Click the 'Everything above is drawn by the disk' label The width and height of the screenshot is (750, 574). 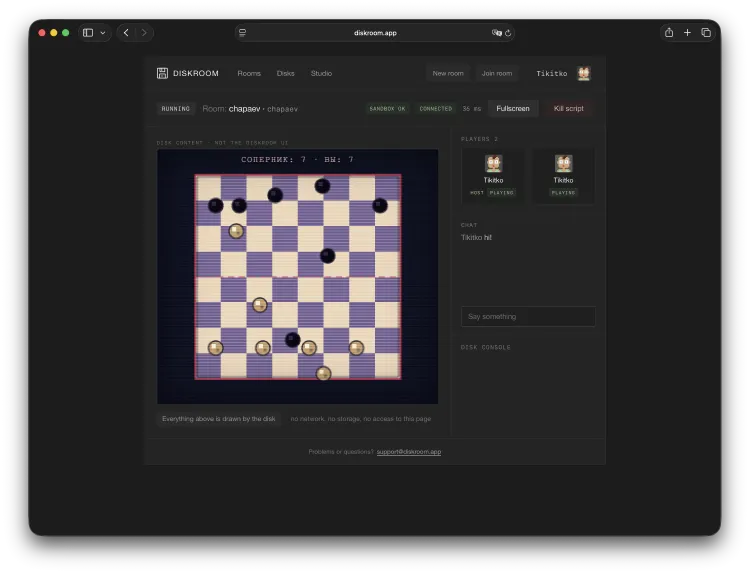pyautogui.click(x=219, y=419)
